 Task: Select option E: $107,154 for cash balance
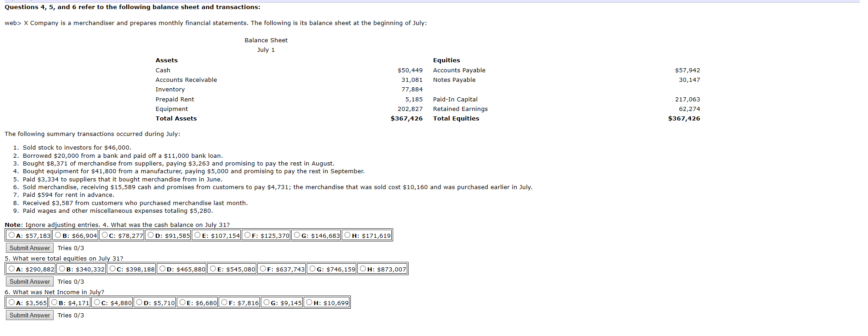pos(197,235)
